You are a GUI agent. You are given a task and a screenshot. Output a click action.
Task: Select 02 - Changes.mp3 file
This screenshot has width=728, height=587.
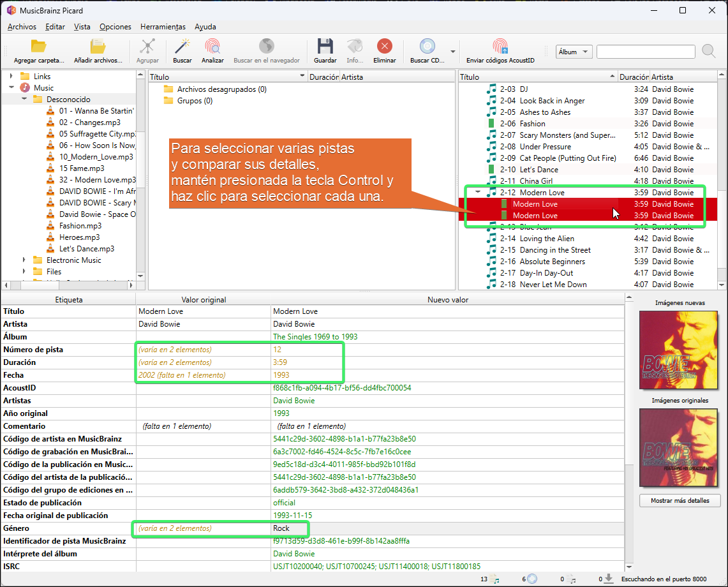coord(89,122)
